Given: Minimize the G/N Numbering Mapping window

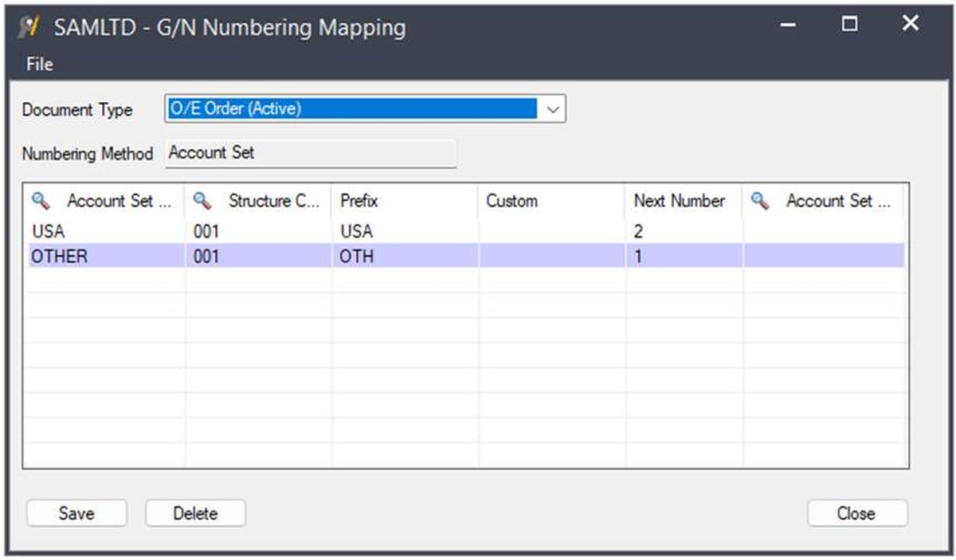Looking at the screenshot, I should [x=789, y=25].
